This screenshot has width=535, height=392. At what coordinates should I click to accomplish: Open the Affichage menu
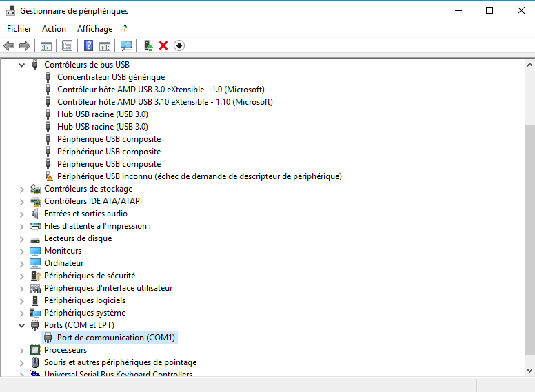[x=95, y=29]
